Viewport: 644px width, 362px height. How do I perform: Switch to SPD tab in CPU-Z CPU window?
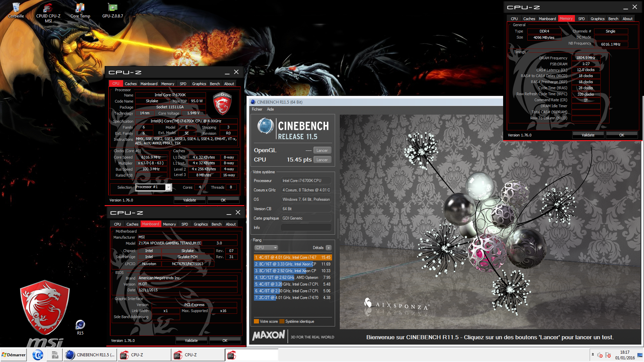tap(183, 84)
